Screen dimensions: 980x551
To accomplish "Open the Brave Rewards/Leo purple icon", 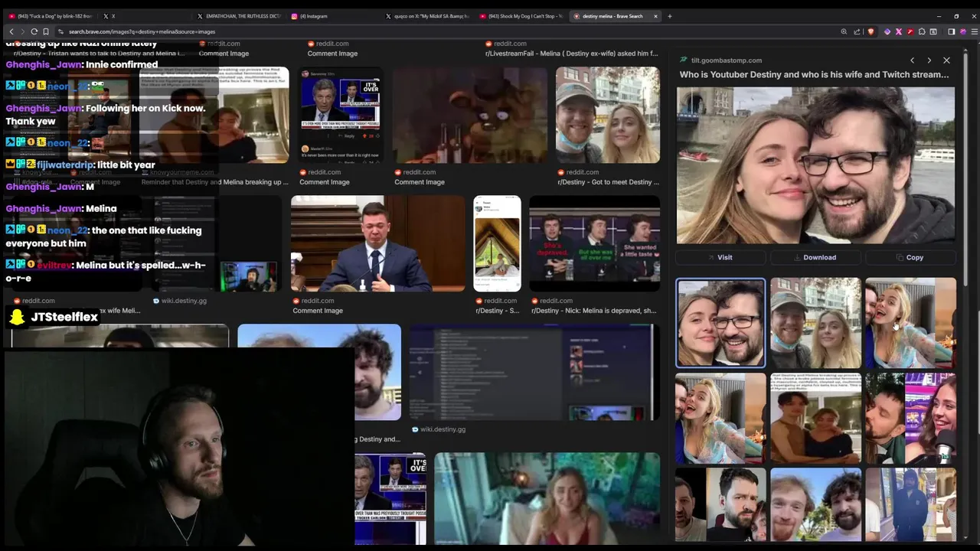I will (x=962, y=31).
